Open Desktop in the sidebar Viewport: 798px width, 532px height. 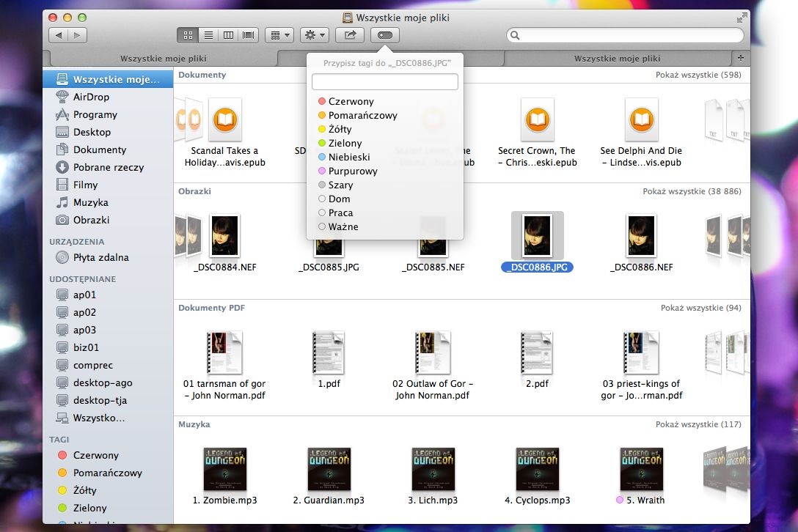point(108,132)
